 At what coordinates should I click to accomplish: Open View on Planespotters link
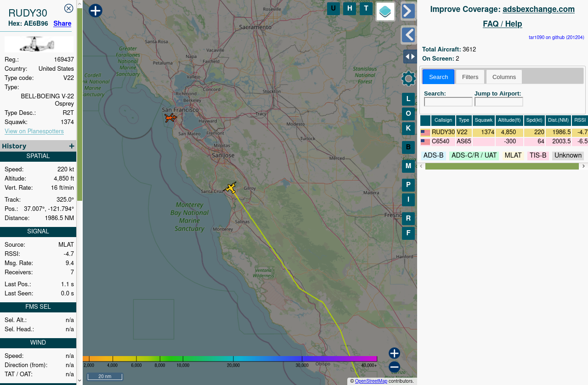[34, 131]
